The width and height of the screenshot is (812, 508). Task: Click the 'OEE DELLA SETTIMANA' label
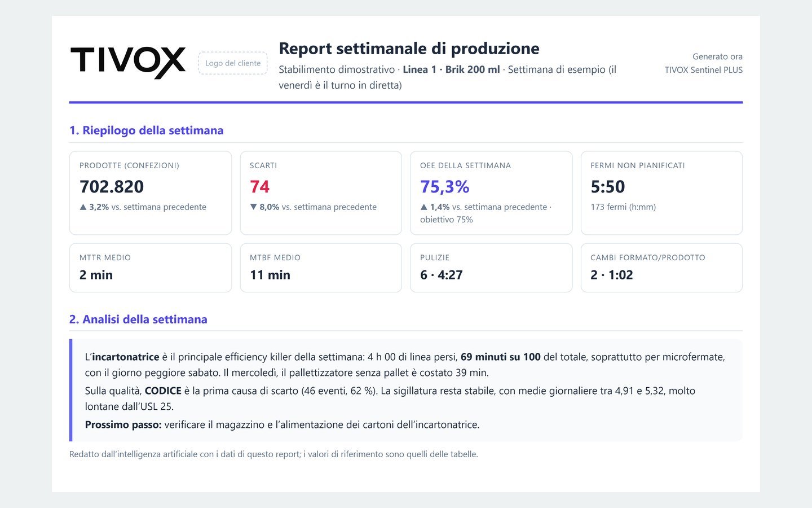point(465,165)
